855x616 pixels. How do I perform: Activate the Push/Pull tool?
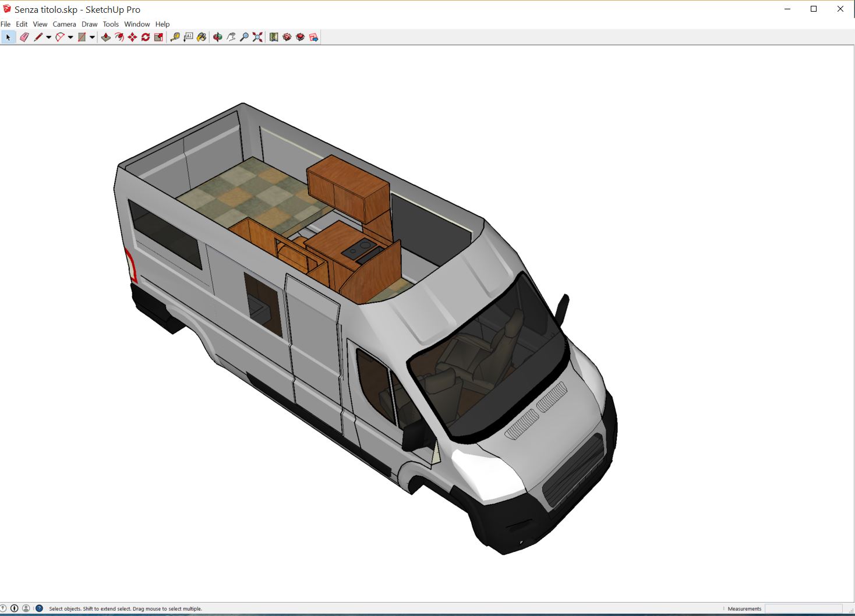[x=105, y=37]
